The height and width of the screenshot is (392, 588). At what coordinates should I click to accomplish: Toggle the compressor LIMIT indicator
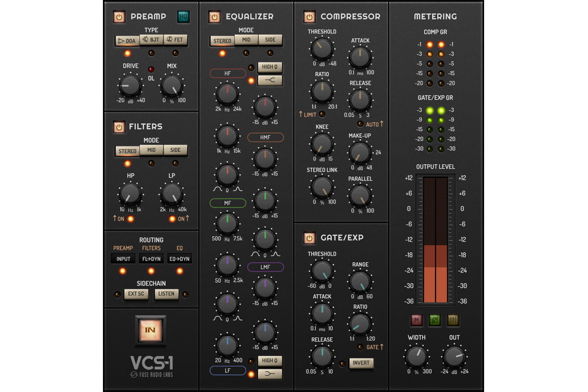322,114
